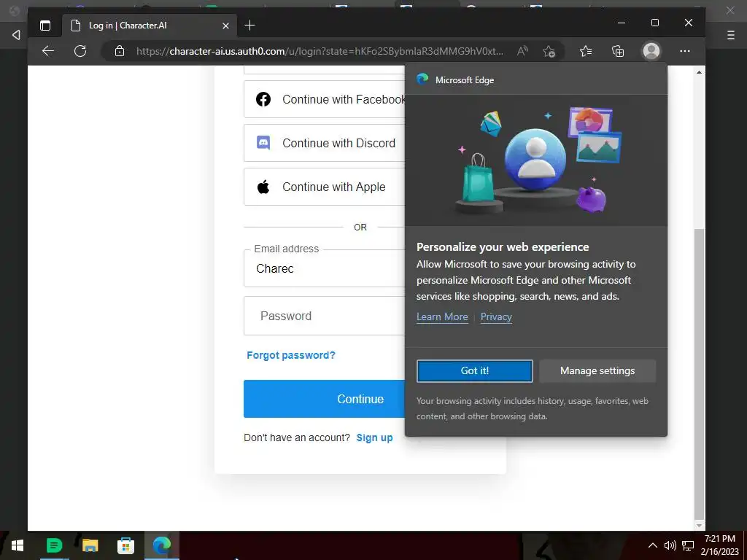Viewport: 747px width, 560px height.
Task: Click the Edge profile avatar icon
Action: pos(651,51)
